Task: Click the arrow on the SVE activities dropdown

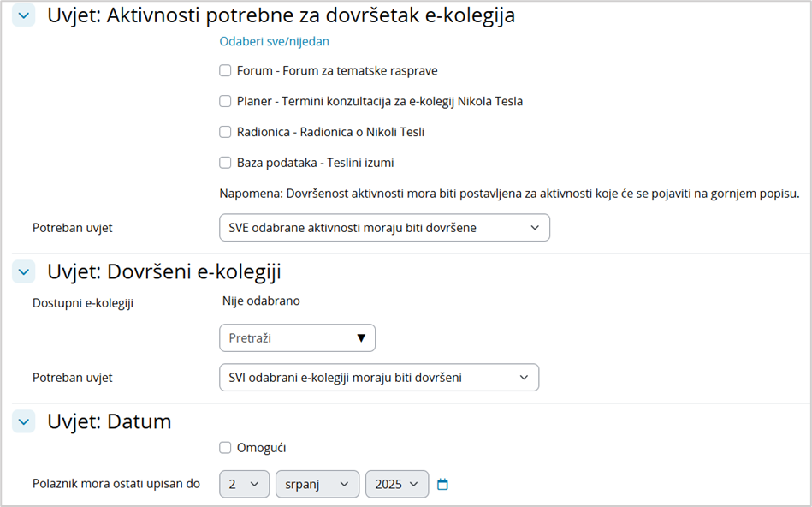Action: [x=535, y=227]
